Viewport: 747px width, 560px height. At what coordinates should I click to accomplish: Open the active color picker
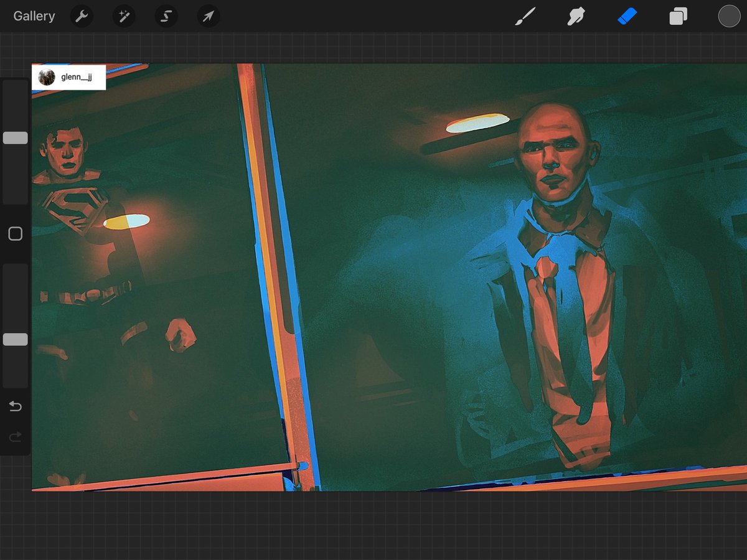point(729,16)
